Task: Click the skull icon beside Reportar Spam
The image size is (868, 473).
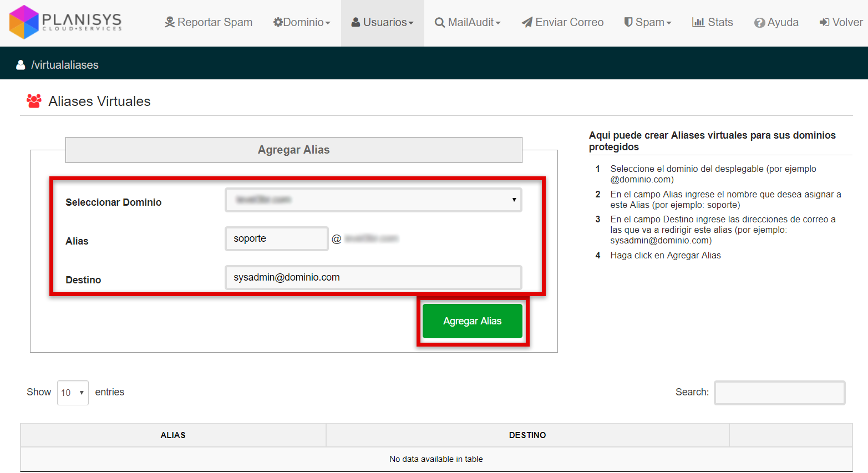Action: click(x=170, y=22)
